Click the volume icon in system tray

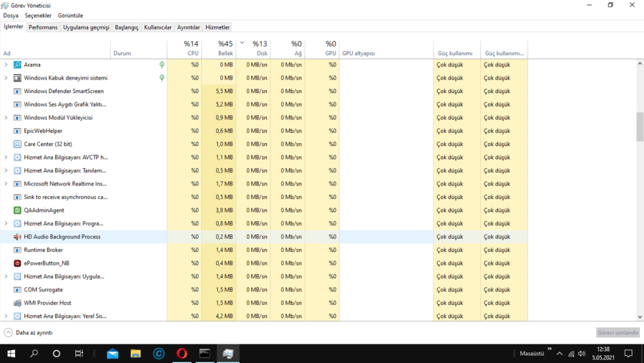(x=582, y=354)
